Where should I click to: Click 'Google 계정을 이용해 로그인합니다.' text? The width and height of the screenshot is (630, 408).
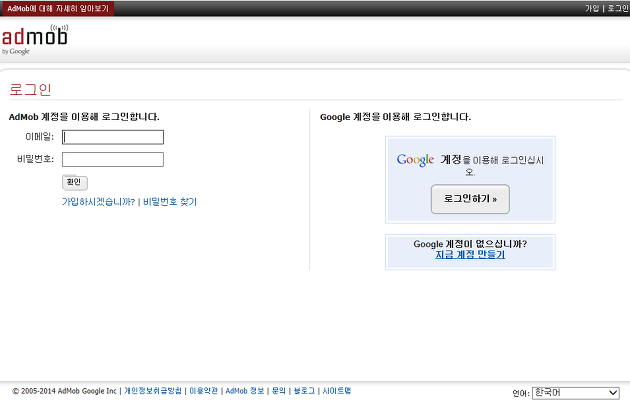[395, 117]
